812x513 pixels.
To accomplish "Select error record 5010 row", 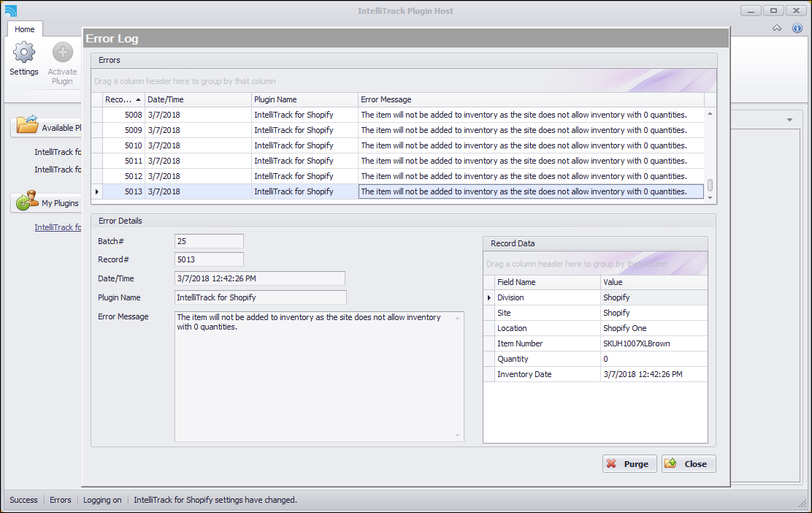I will coord(398,145).
